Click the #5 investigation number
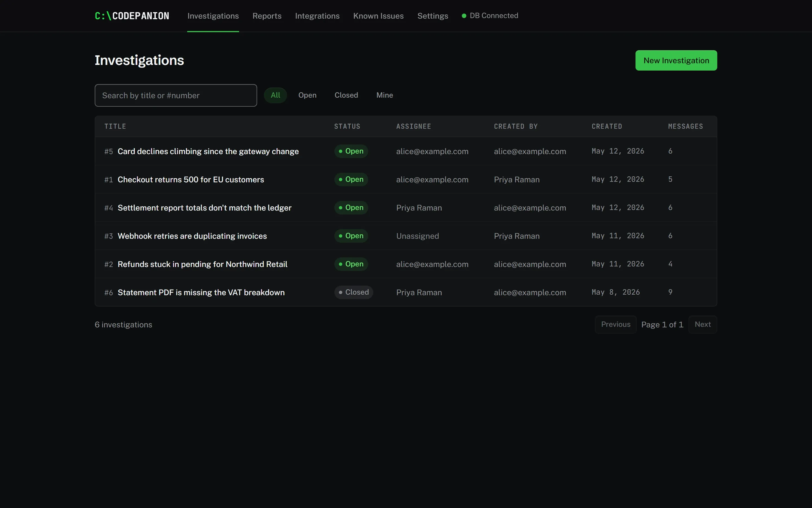 click(108, 152)
